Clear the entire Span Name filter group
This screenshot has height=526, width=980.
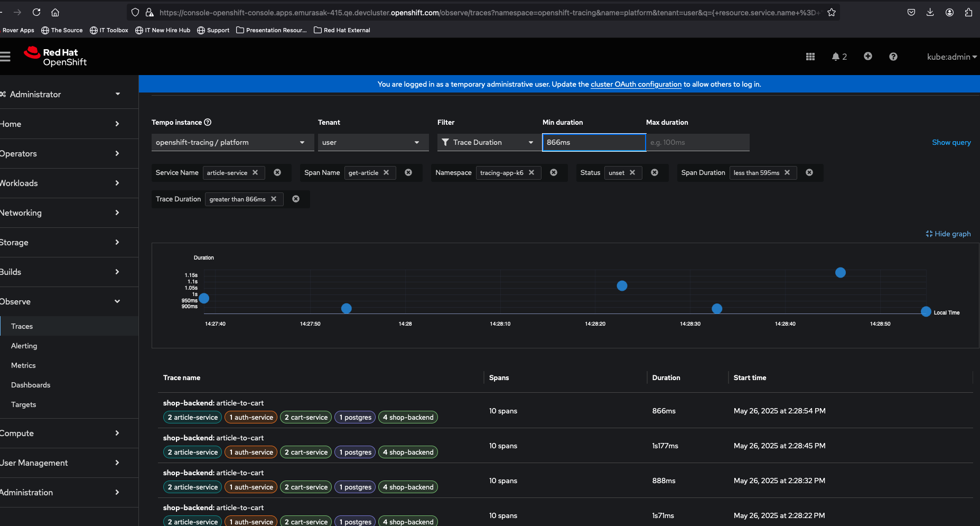408,173
